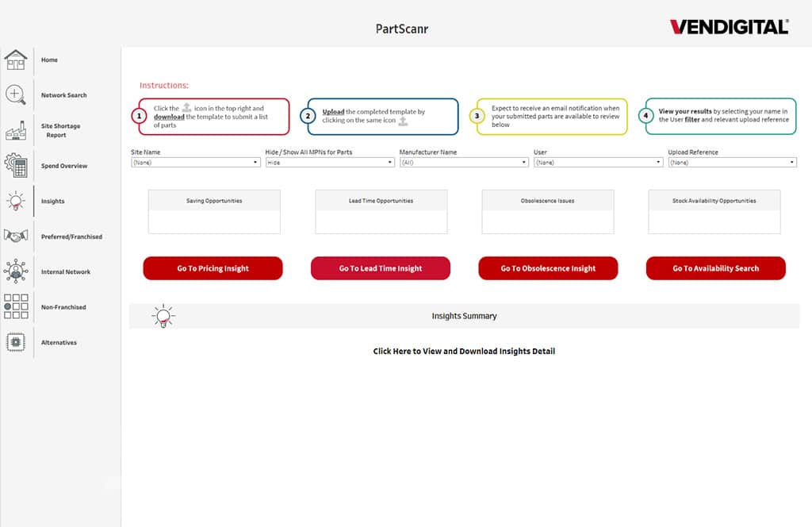Open the Hide / Show All MPNs dropdown
This screenshot has height=527, width=812.
pyautogui.click(x=330, y=163)
